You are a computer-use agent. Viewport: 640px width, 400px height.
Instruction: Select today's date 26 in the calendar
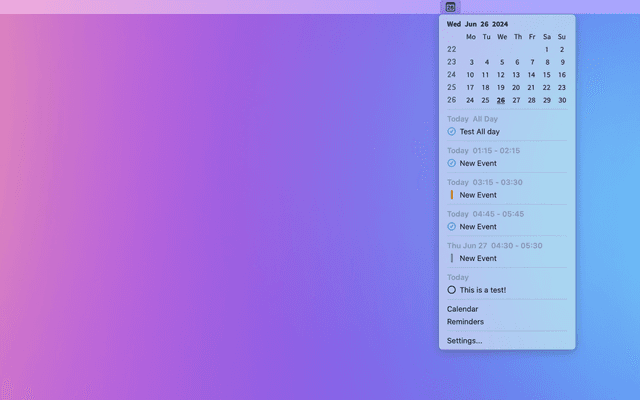[x=501, y=100]
